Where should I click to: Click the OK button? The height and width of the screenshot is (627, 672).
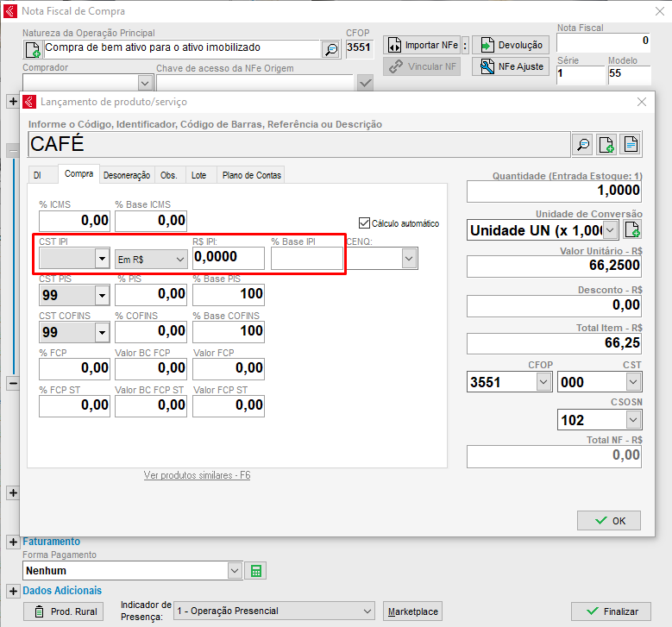click(x=609, y=521)
